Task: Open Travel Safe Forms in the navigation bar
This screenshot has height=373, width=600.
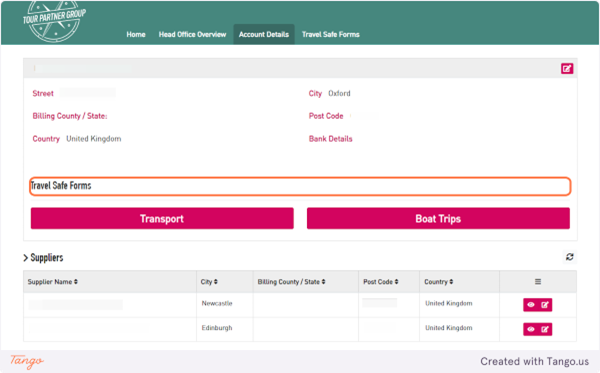Action: tap(331, 34)
